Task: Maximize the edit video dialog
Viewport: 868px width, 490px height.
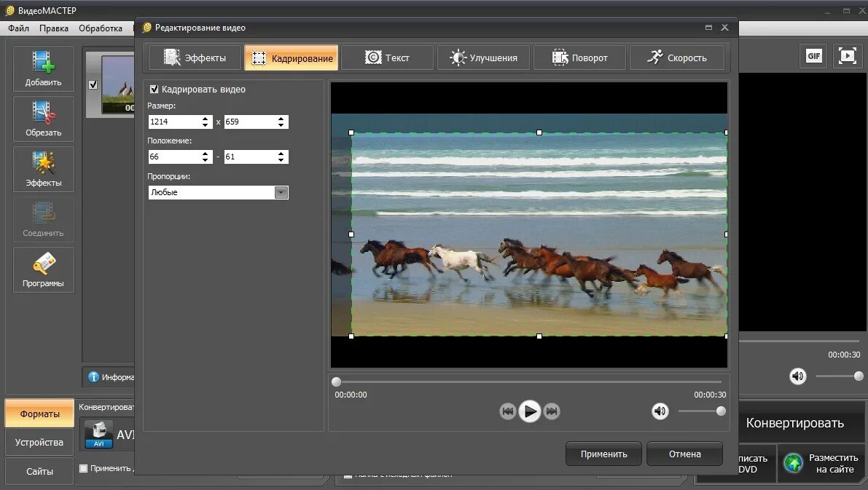Action: point(708,28)
